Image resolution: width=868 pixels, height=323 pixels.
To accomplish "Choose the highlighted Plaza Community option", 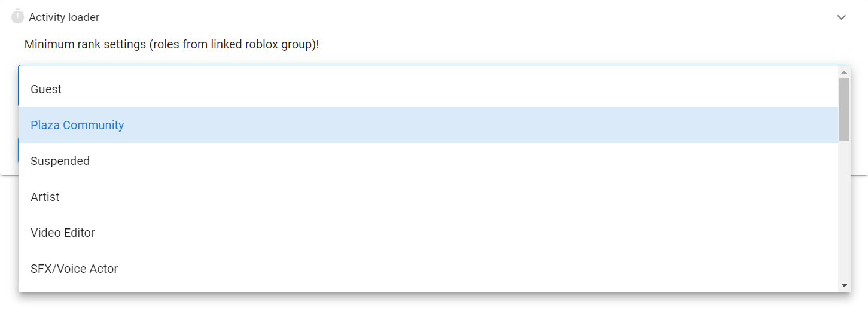I will (428, 125).
